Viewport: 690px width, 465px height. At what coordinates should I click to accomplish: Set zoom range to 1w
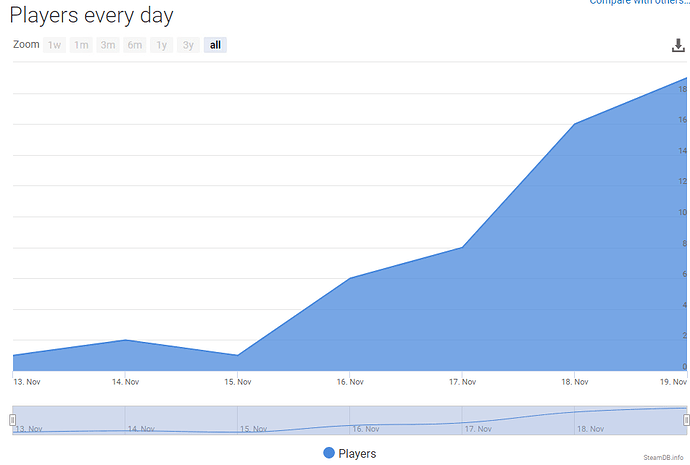[55, 45]
